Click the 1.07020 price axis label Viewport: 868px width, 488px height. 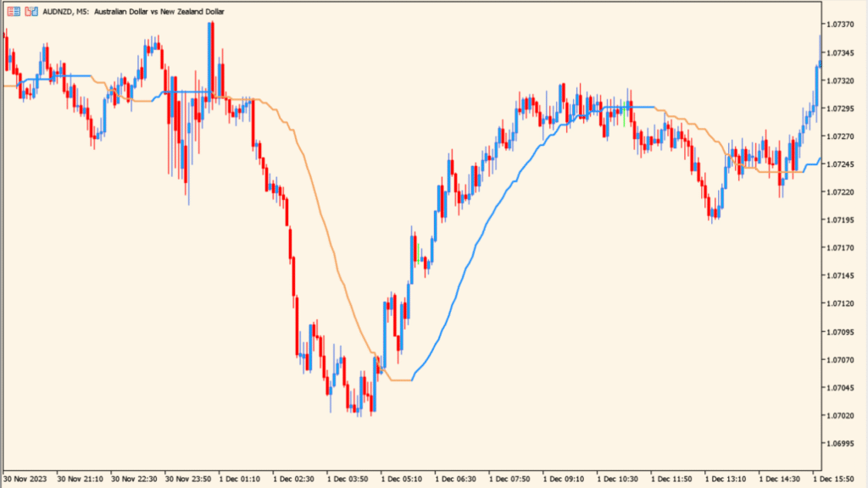pos(842,415)
